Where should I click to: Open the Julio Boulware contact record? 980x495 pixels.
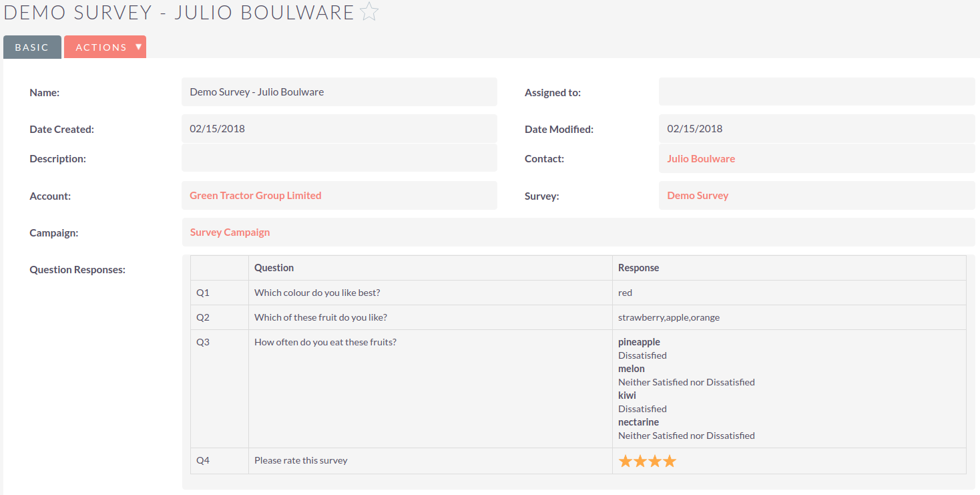(x=701, y=158)
